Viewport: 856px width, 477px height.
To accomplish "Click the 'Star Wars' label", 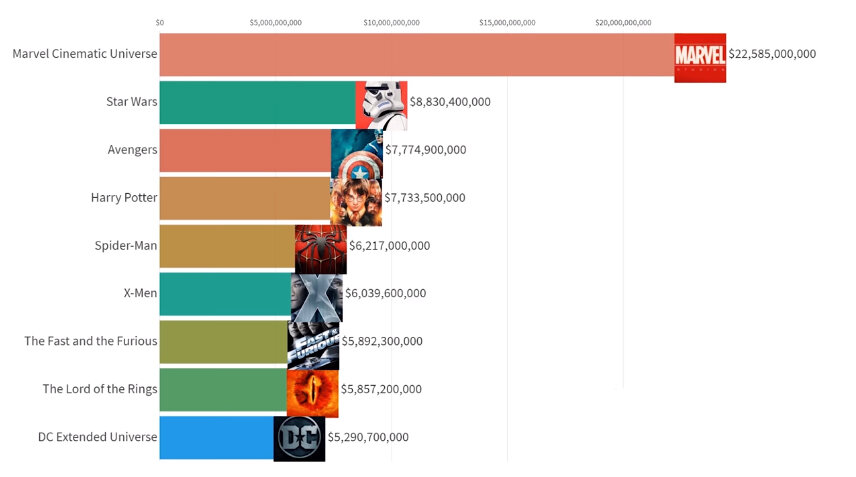I will pyautogui.click(x=132, y=102).
